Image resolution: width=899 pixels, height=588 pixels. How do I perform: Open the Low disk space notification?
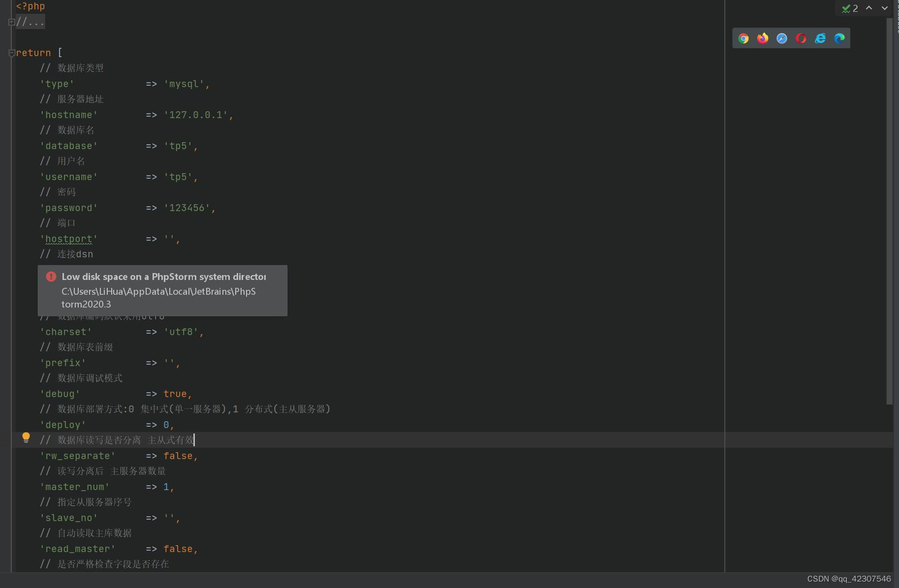[x=162, y=291]
